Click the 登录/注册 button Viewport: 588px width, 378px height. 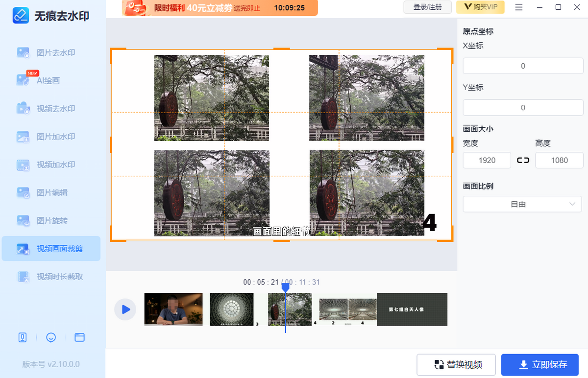click(x=427, y=7)
